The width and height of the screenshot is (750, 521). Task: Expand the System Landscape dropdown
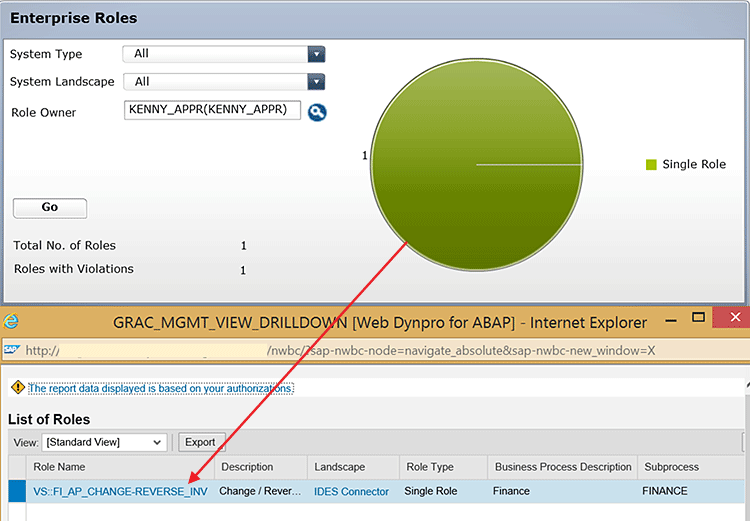pyautogui.click(x=316, y=82)
